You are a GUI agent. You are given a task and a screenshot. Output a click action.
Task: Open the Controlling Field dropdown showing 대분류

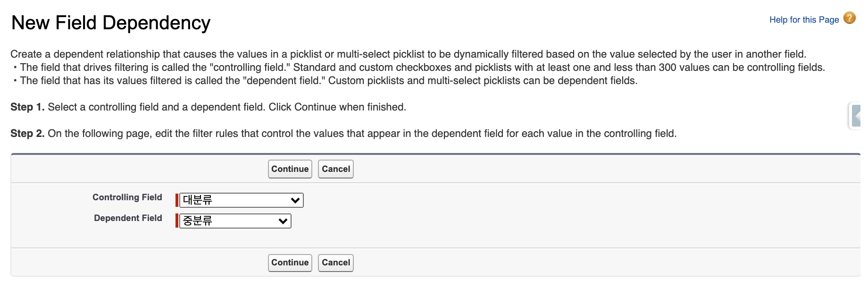point(236,200)
